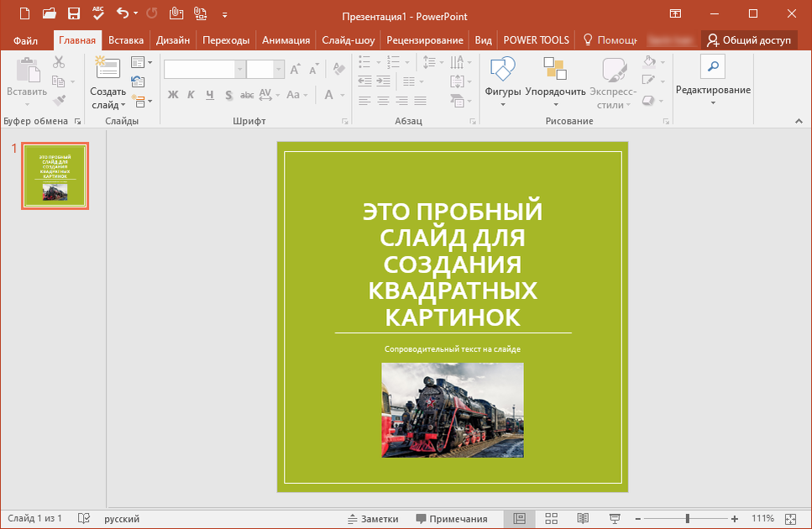Enable normal view button in status bar

point(519,519)
